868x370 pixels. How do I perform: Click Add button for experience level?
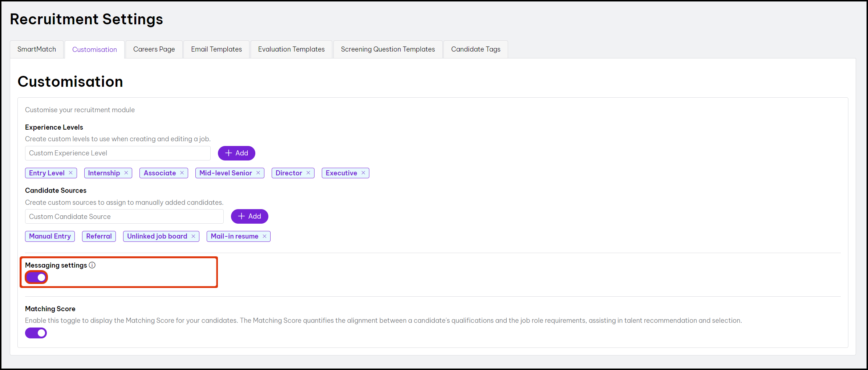236,153
